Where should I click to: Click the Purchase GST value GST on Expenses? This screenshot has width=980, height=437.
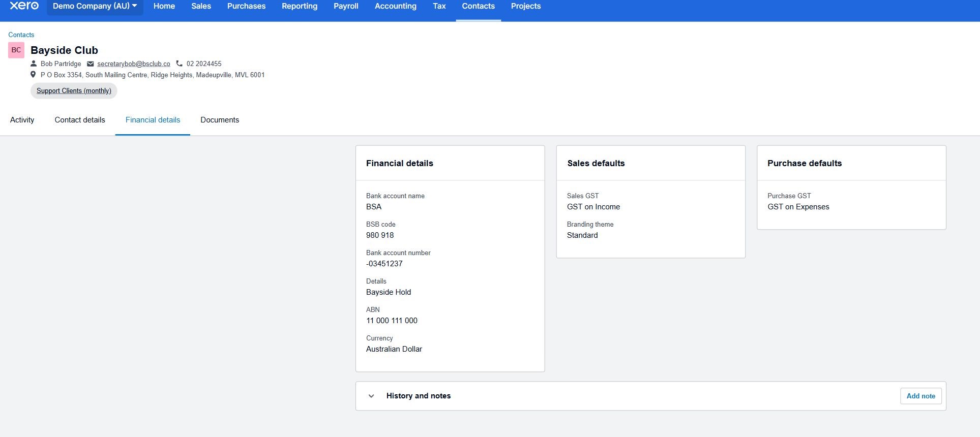point(798,207)
